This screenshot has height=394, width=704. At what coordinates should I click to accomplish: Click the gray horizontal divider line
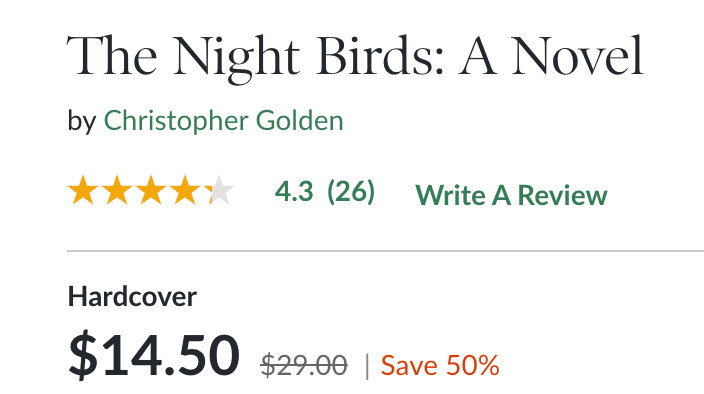[385, 251]
